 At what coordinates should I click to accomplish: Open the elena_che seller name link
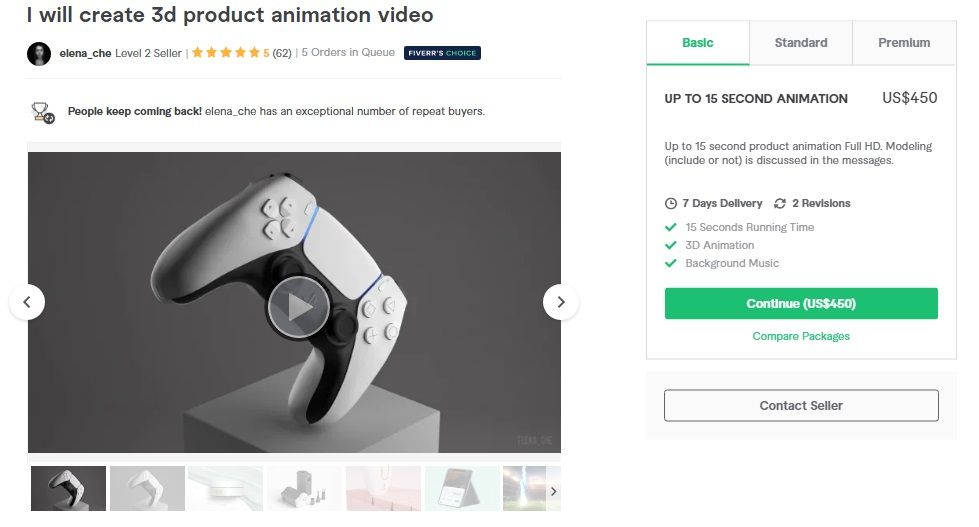(85, 54)
